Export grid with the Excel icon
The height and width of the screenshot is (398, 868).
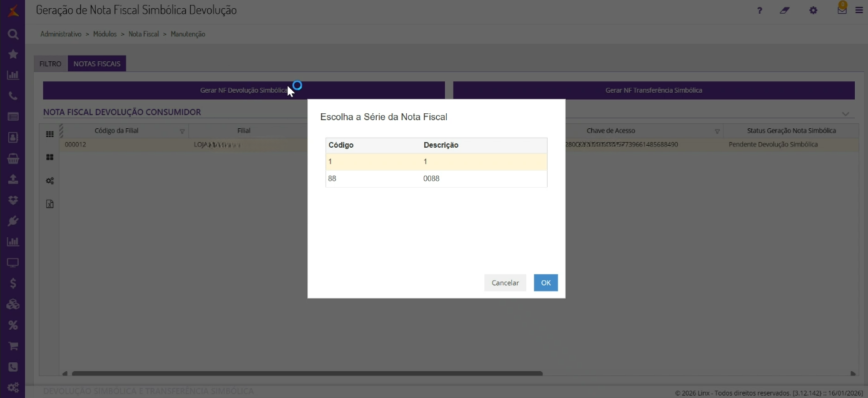[49, 204]
